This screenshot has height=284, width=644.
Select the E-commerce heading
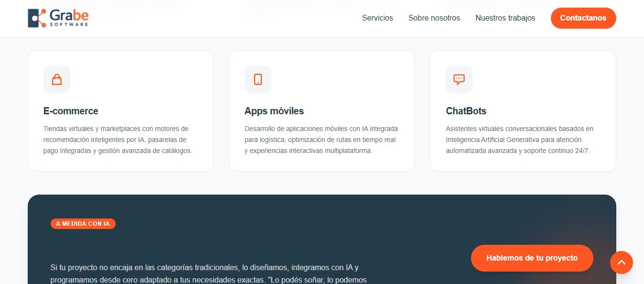tap(71, 111)
